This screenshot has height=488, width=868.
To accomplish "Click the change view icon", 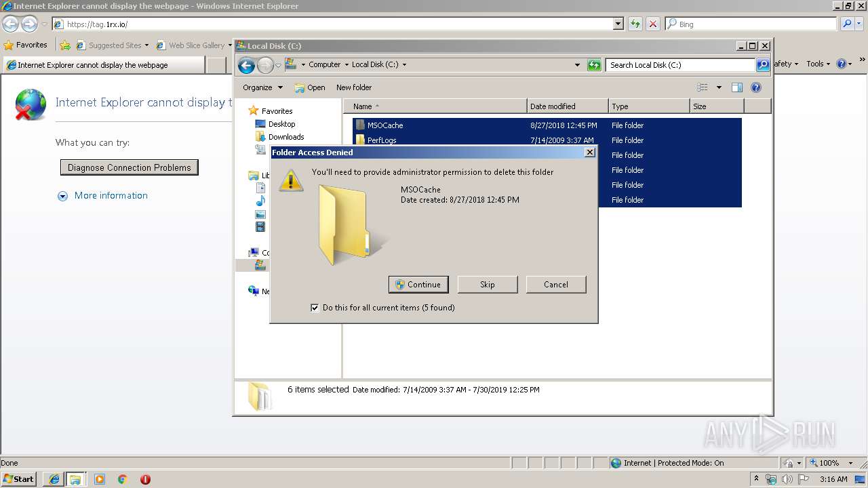I will pos(703,87).
